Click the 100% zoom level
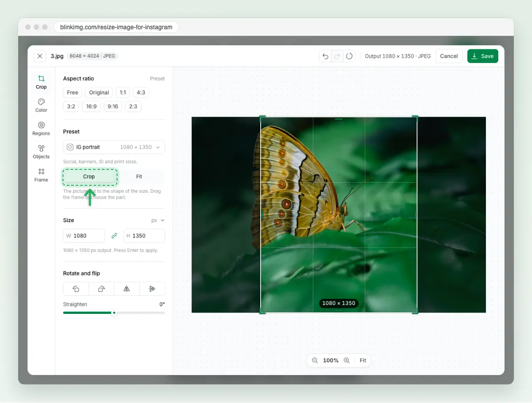The width and height of the screenshot is (532, 403). [x=331, y=360]
